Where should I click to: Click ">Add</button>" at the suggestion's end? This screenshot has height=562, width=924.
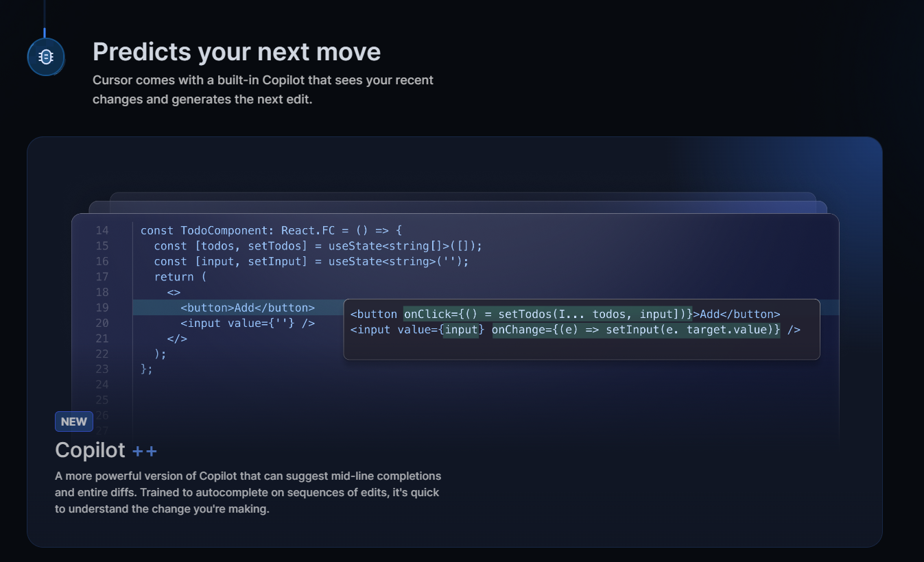coord(737,315)
